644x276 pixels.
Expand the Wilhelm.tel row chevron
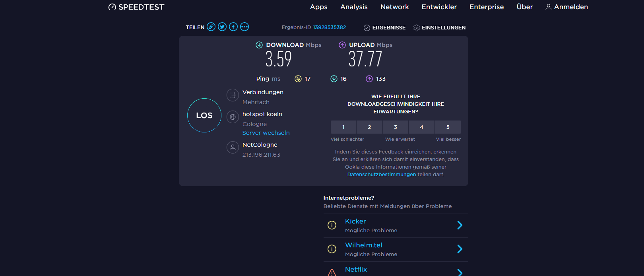point(460,249)
